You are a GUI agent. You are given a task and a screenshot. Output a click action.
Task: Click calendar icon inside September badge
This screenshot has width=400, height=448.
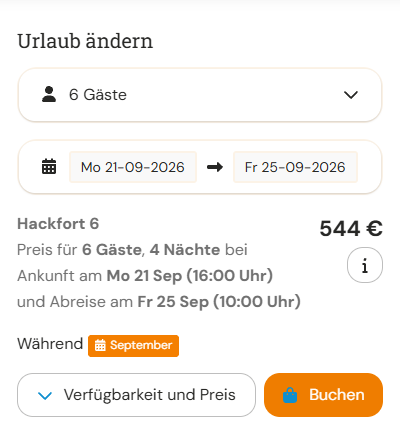tap(100, 345)
